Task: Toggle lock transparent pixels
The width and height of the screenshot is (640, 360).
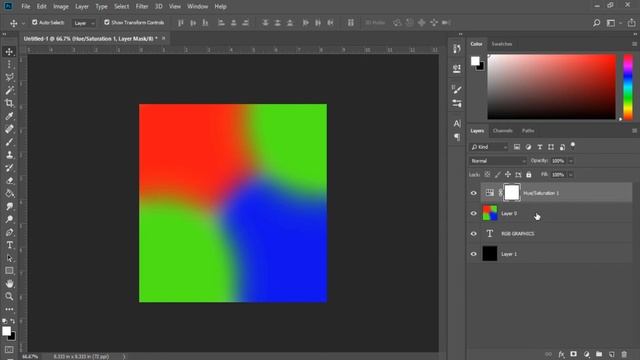Action: coord(487,175)
